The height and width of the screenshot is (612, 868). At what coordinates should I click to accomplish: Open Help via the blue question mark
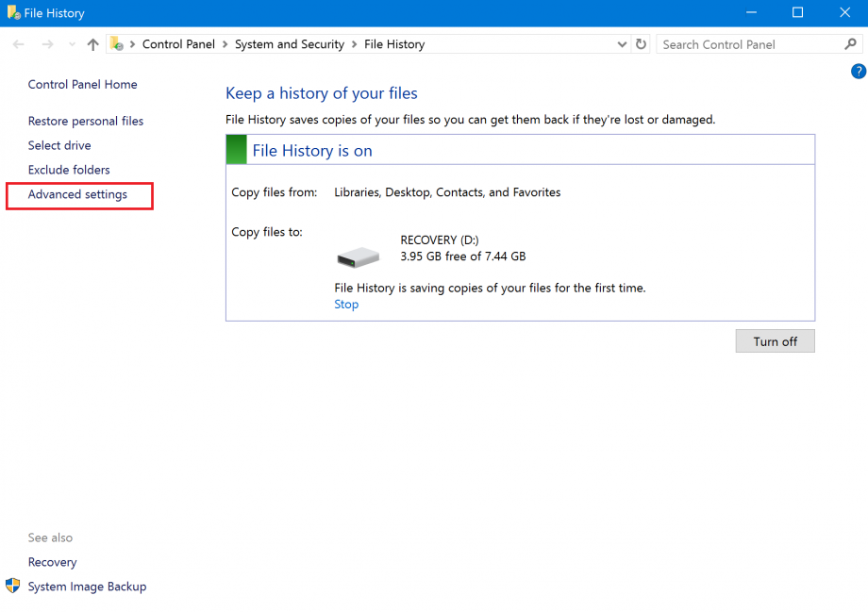[858, 71]
